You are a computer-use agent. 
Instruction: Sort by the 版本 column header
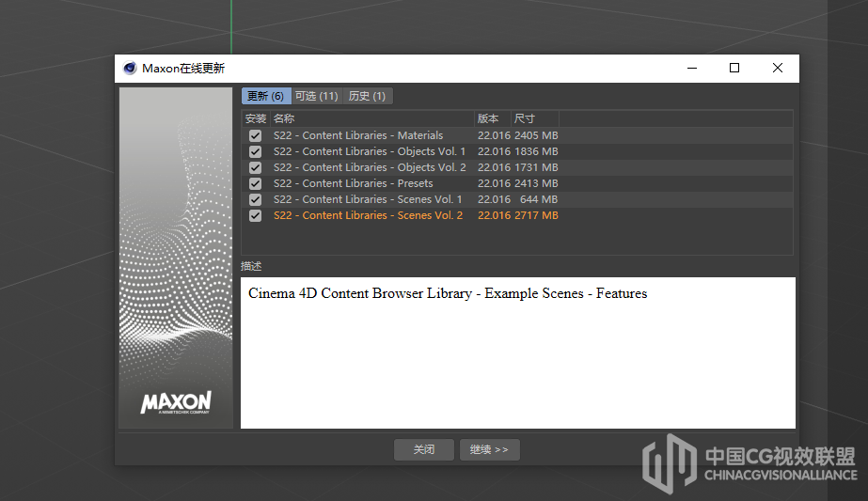pos(492,118)
